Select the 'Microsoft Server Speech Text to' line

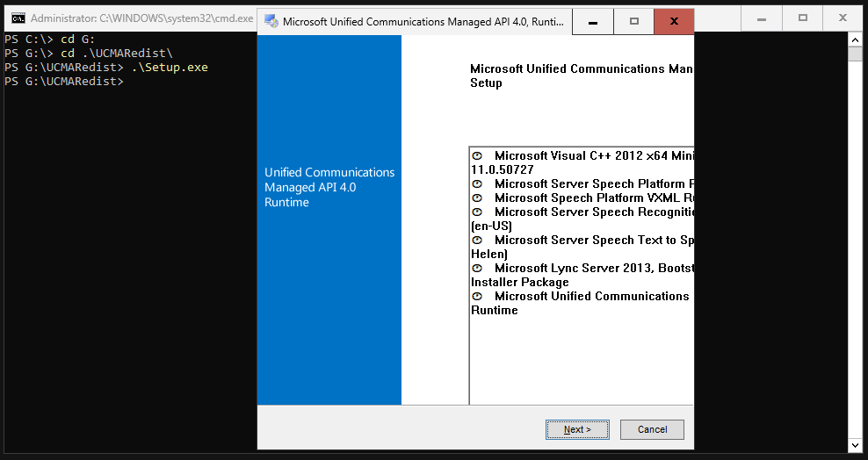coord(594,241)
